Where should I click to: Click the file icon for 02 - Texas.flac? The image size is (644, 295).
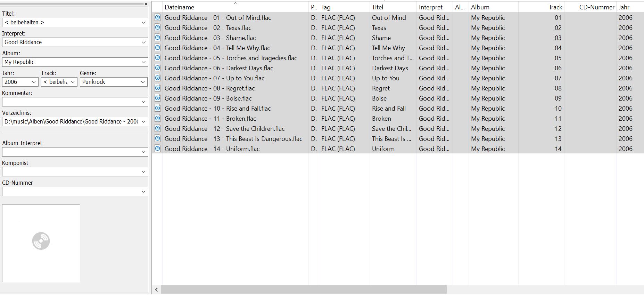coord(157,27)
